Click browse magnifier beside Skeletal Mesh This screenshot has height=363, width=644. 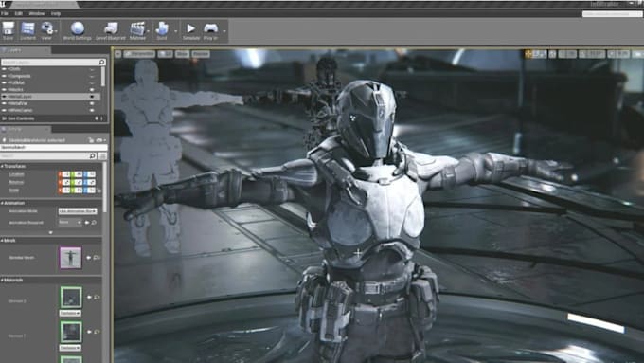click(96, 258)
